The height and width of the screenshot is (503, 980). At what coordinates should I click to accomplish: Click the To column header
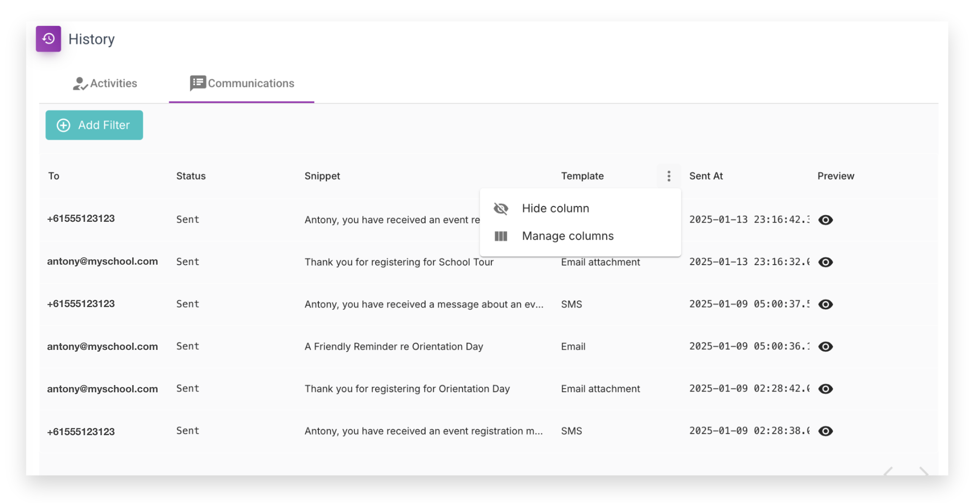(54, 176)
